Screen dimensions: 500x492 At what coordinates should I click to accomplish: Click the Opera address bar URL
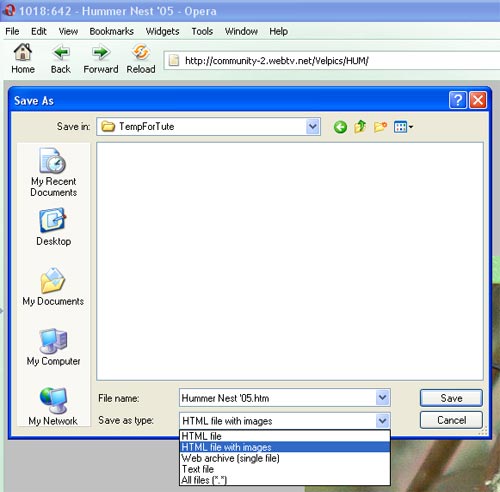point(277,61)
